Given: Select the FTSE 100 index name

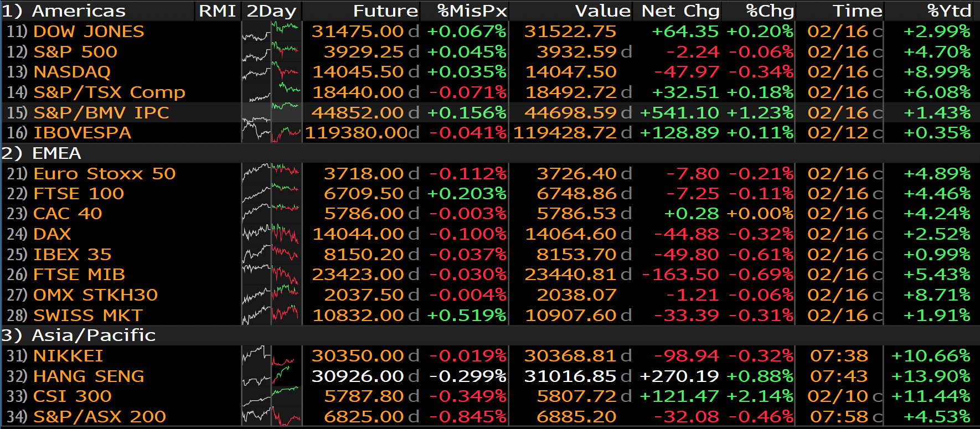Looking at the screenshot, I should point(79,194).
